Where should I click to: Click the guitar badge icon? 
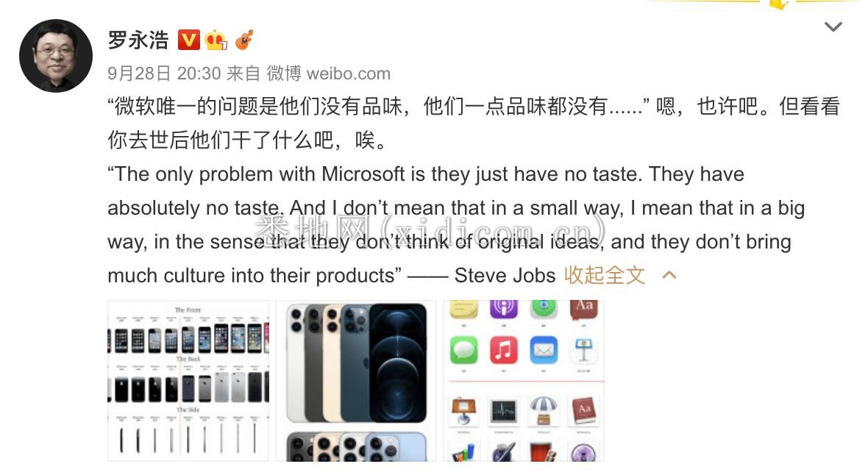(244, 40)
